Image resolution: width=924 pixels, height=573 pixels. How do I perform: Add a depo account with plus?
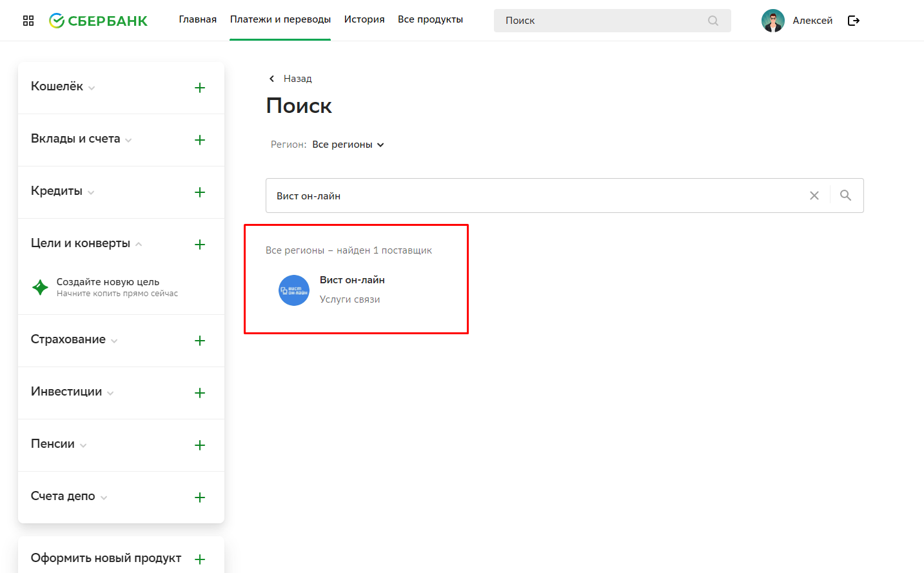(x=200, y=498)
